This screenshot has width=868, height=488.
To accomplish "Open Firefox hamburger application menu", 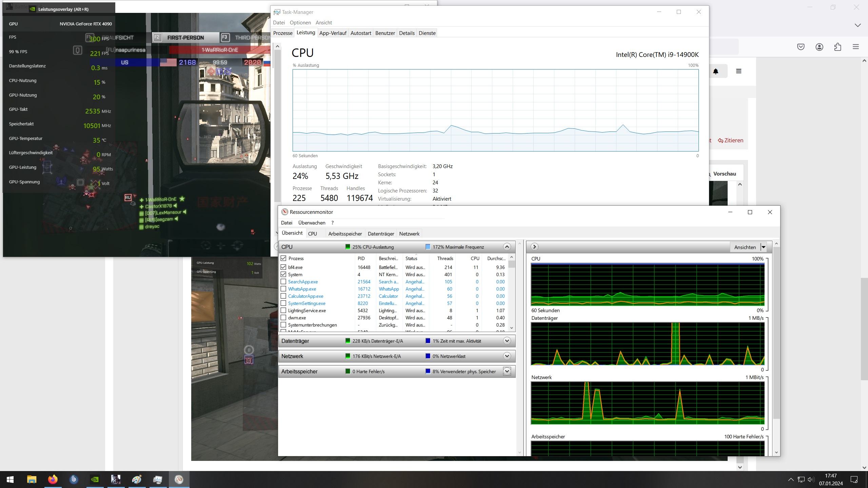I will (x=856, y=47).
